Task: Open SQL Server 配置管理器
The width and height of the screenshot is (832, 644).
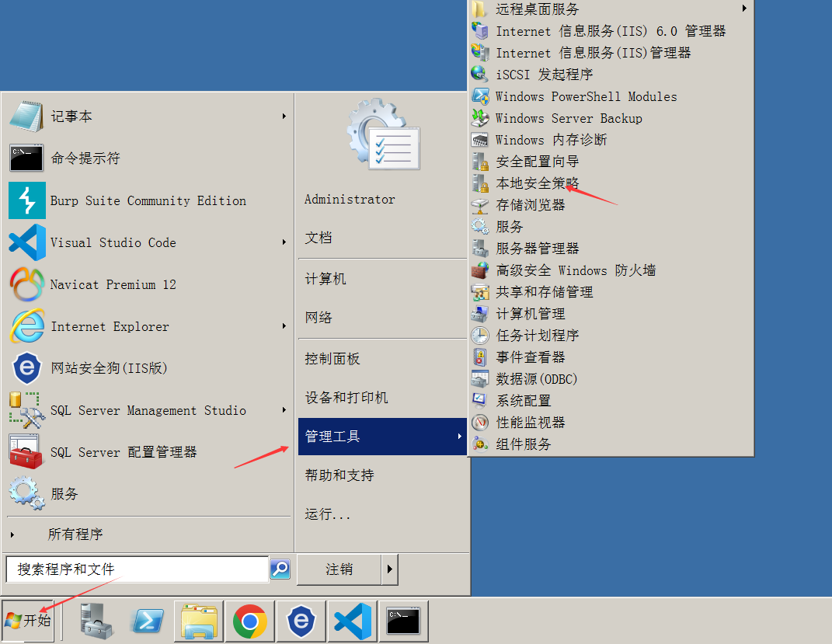Action: [x=148, y=452]
